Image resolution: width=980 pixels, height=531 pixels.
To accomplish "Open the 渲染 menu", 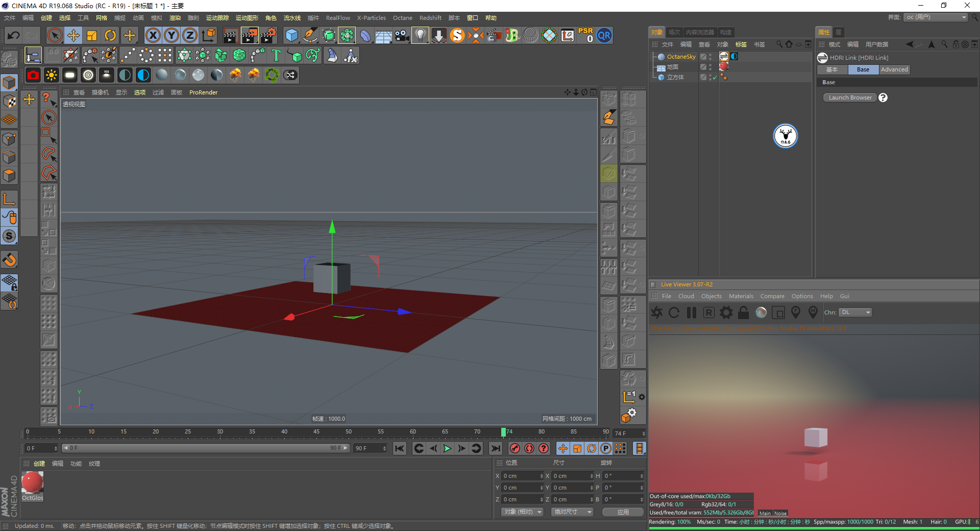I will 175,18.
